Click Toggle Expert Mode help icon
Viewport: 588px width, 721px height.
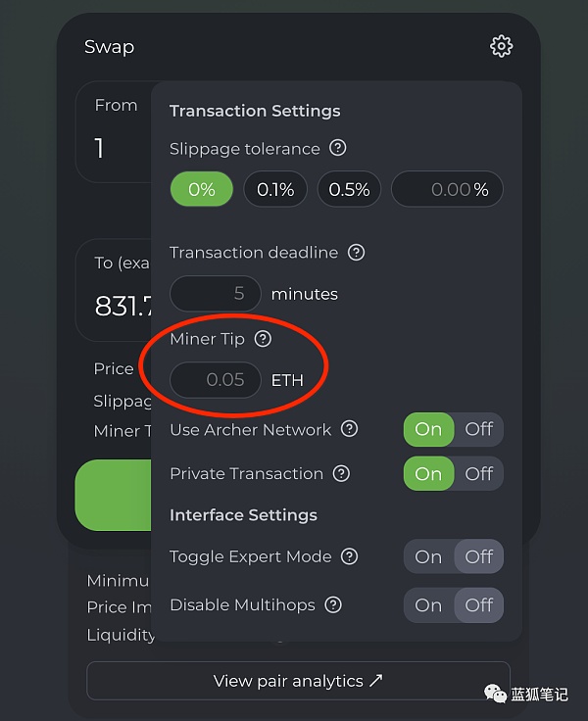coord(350,556)
